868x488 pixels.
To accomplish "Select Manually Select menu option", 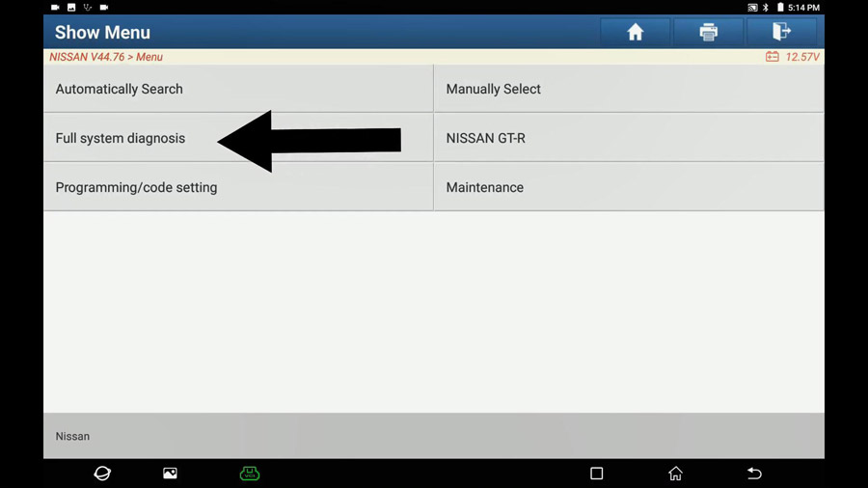I will coord(629,89).
